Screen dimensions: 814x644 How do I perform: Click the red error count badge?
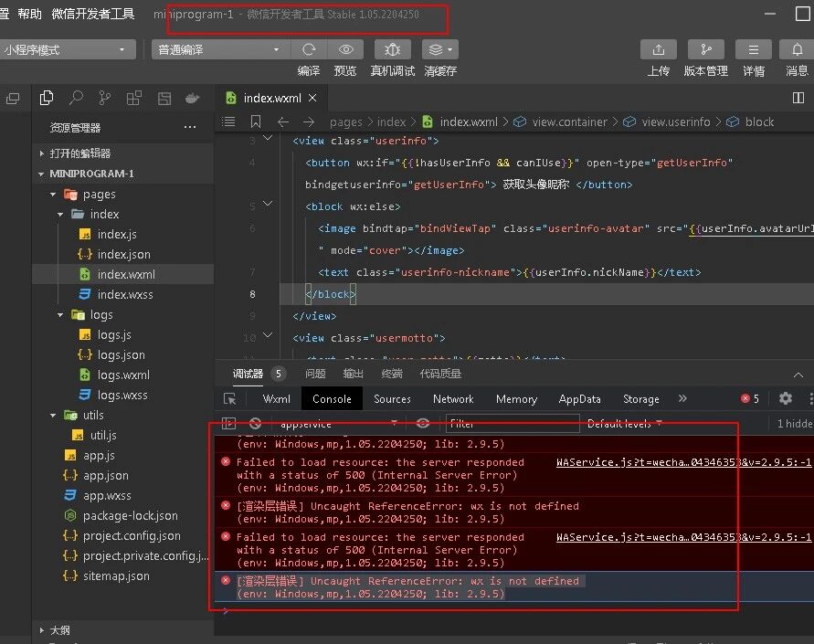[750, 398]
